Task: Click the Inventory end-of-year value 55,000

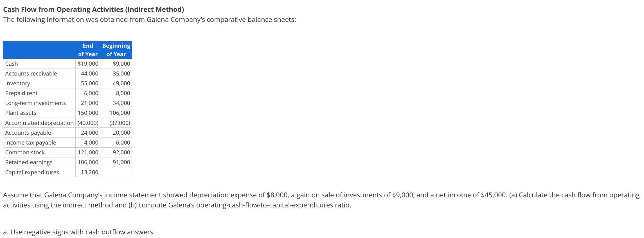Action: tap(89, 83)
